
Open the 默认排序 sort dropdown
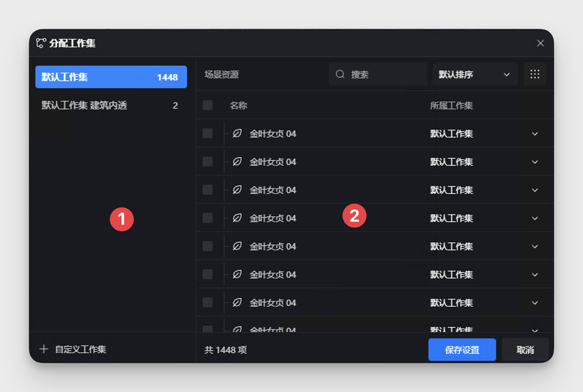pos(475,74)
